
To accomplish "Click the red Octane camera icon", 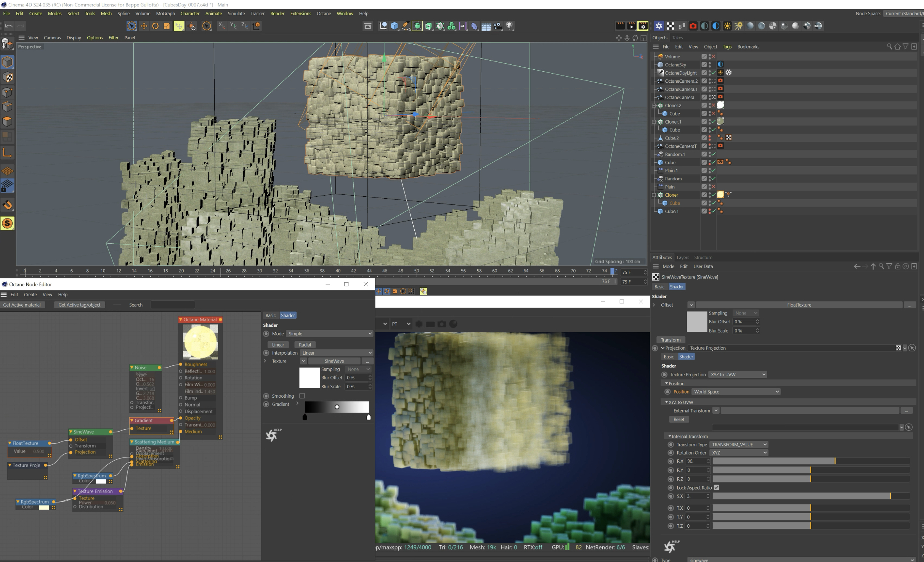I will [x=693, y=26].
